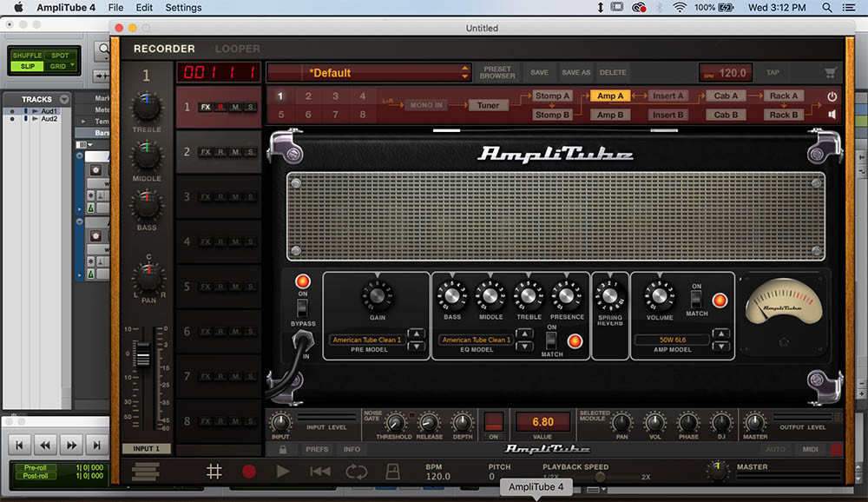Toggle the loop arrows icon
The height and width of the screenshot is (502, 868).
(357, 472)
